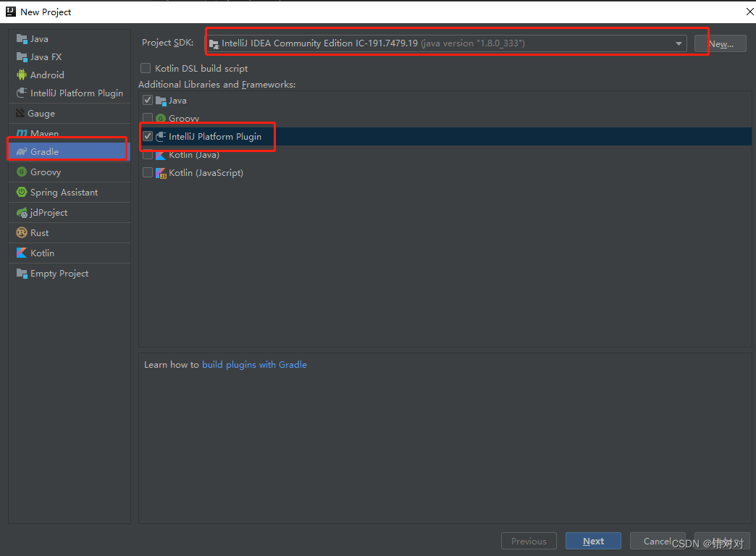
Task: Select Java project type
Action: (x=70, y=39)
